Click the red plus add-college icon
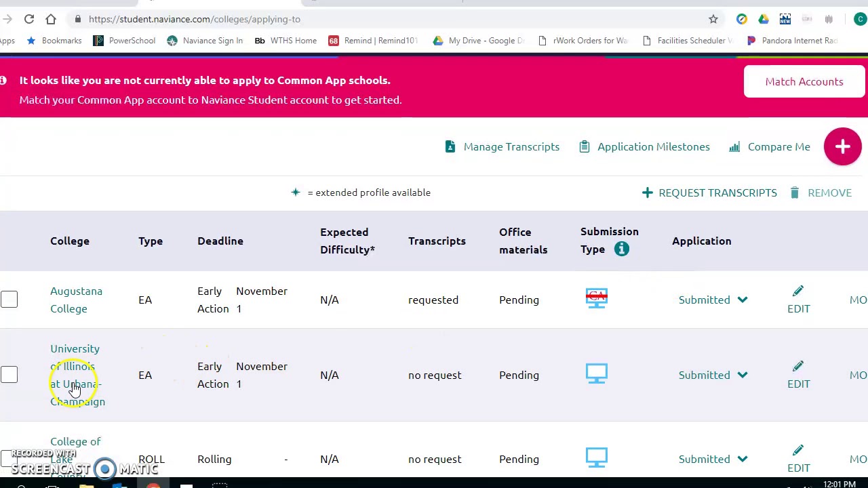The height and width of the screenshot is (488, 868). point(843,146)
